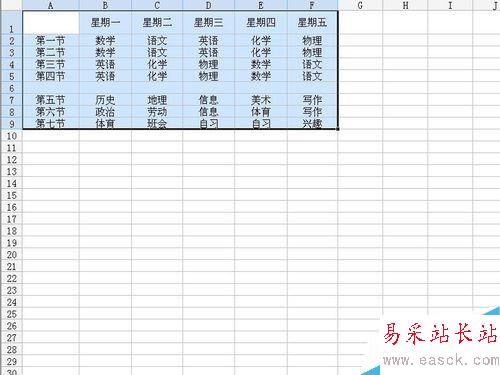Select column D header
This screenshot has width=500, height=375.
click(208, 5)
